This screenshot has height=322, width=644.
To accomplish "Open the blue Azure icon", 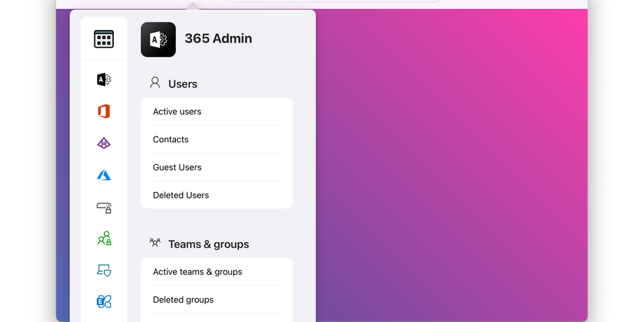I will (x=104, y=175).
